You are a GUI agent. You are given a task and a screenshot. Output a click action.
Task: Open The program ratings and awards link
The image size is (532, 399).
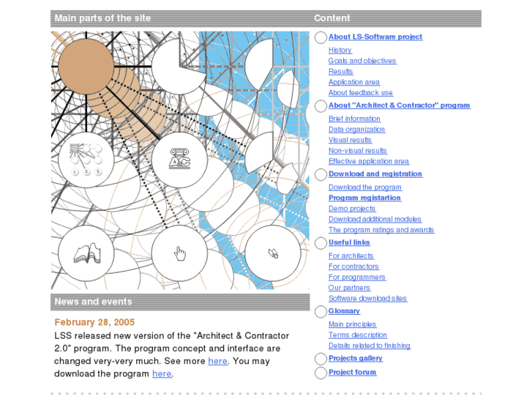click(381, 230)
